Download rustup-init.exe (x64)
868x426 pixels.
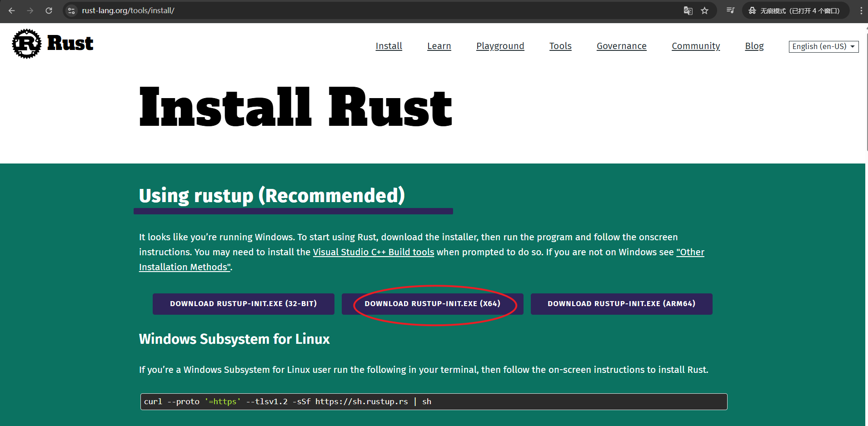433,304
